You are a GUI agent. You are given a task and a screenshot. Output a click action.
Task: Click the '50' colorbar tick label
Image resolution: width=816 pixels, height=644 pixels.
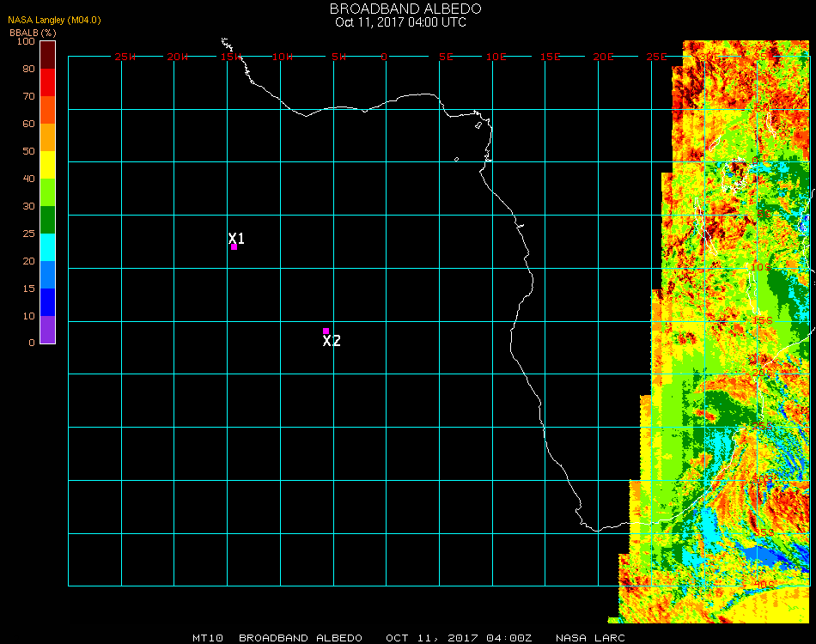point(28,151)
